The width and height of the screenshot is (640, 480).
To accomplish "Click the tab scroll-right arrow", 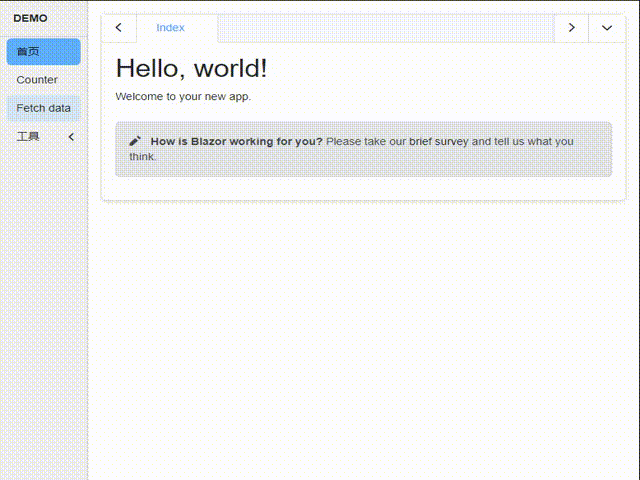I will tap(571, 28).
